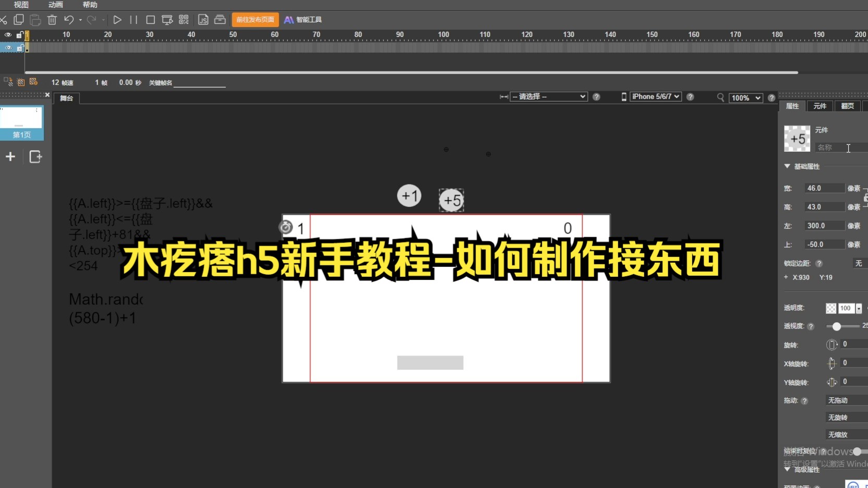
Task: Open the undo history dropdown arrow
Action: tap(80, 20)
